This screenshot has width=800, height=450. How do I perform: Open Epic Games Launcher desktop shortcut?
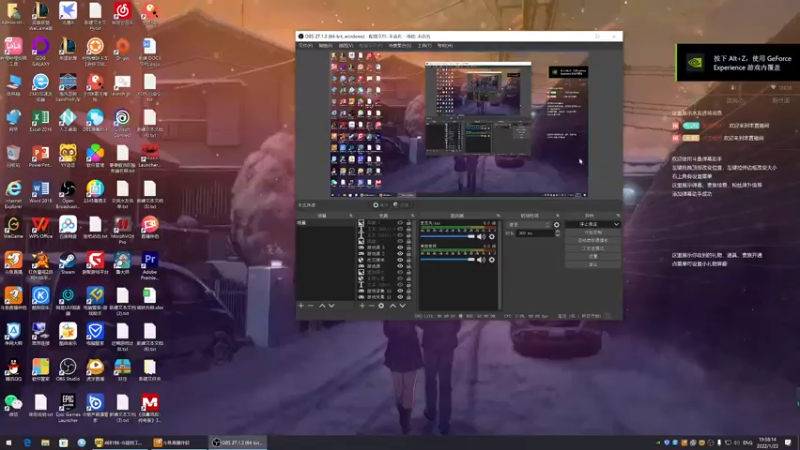pos(67,408)
